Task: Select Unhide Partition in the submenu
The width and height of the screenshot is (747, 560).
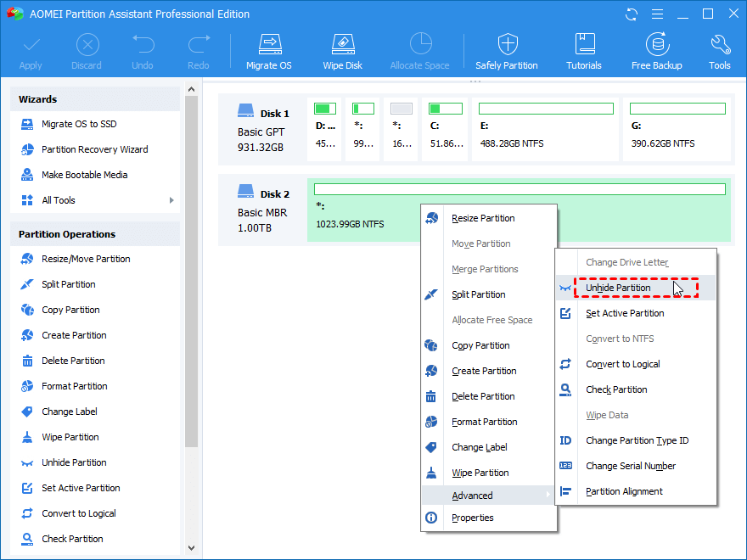Action: 618,288
